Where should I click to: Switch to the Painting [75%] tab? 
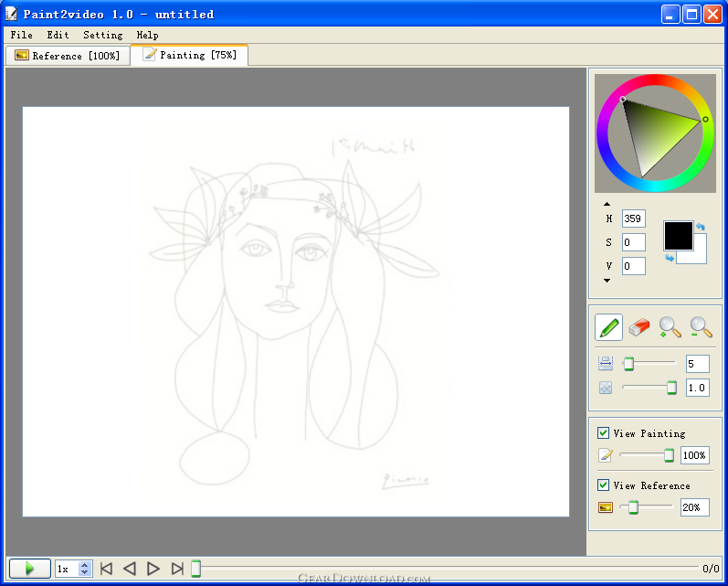[189, 55]
